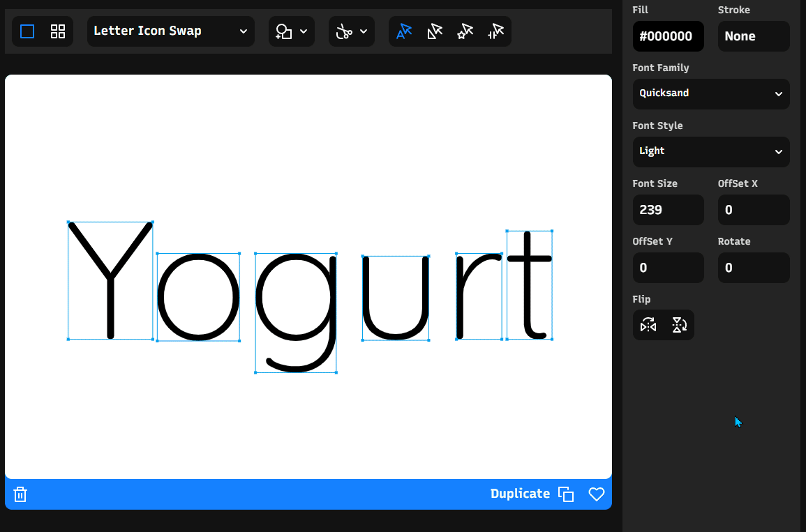Switch to grid view layout
Screen dimensions: 806x532
57,31
